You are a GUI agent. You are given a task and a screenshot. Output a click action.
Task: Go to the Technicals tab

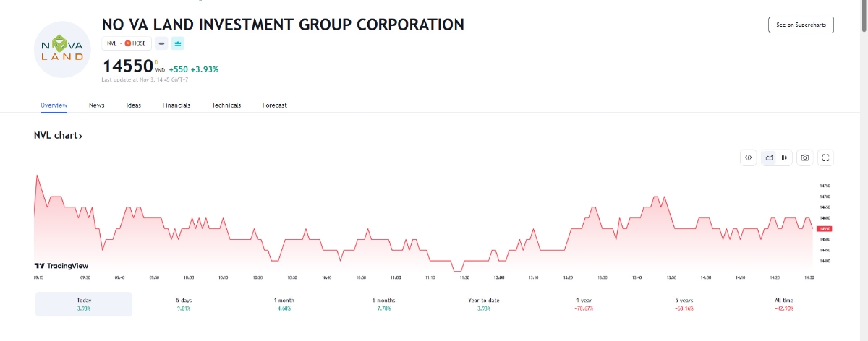[x=226, y=105]
